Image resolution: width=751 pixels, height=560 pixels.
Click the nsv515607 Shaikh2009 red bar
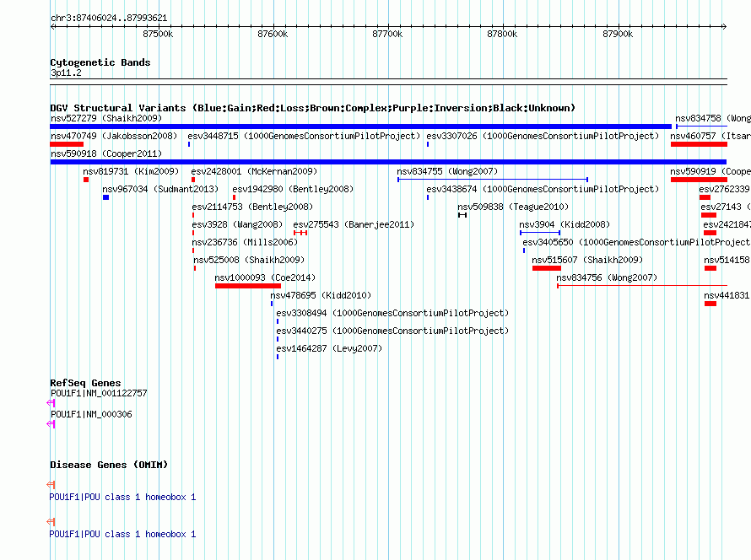[547, 268]
